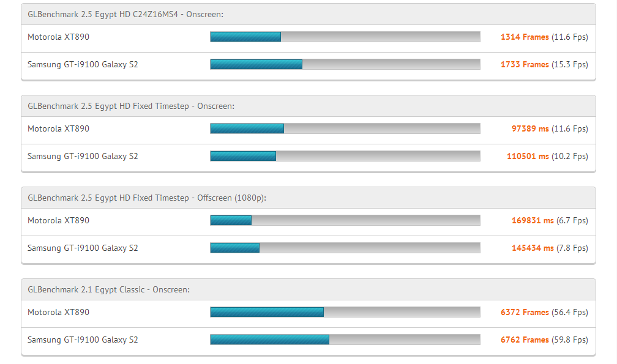
Task: Choose Samsung Galaxy S2 under Egypt Classic Onscreen
Action: (x=83, y=340)
